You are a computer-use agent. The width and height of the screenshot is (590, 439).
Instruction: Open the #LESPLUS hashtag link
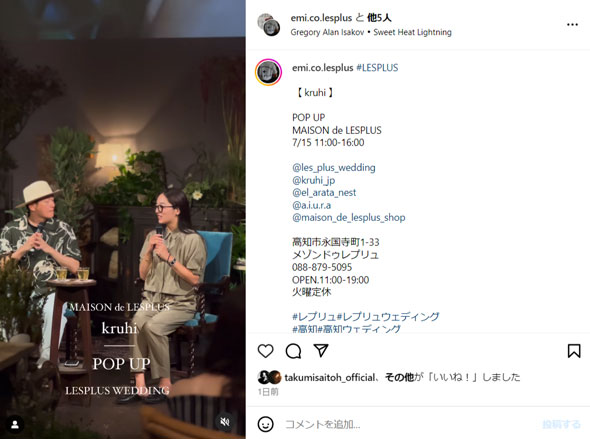point(377,68)
